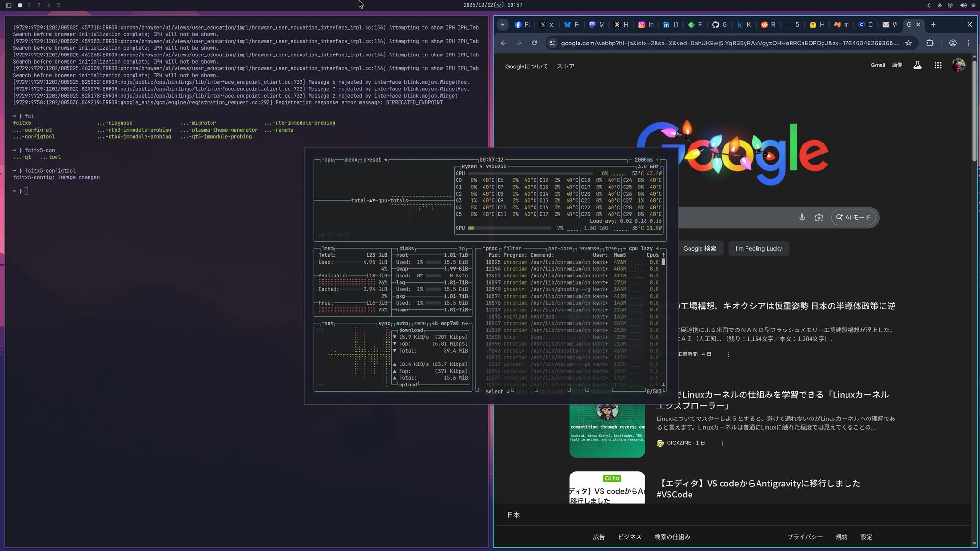Open site information icon in address bar

pyautogui.click(x=552, y=43)
